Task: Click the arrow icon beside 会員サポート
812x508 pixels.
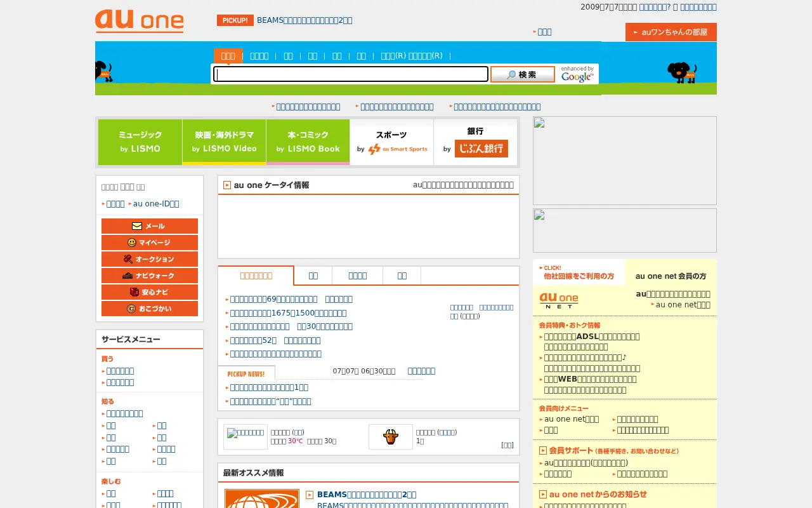Action: pyautogui.click(x=543, y=451)
